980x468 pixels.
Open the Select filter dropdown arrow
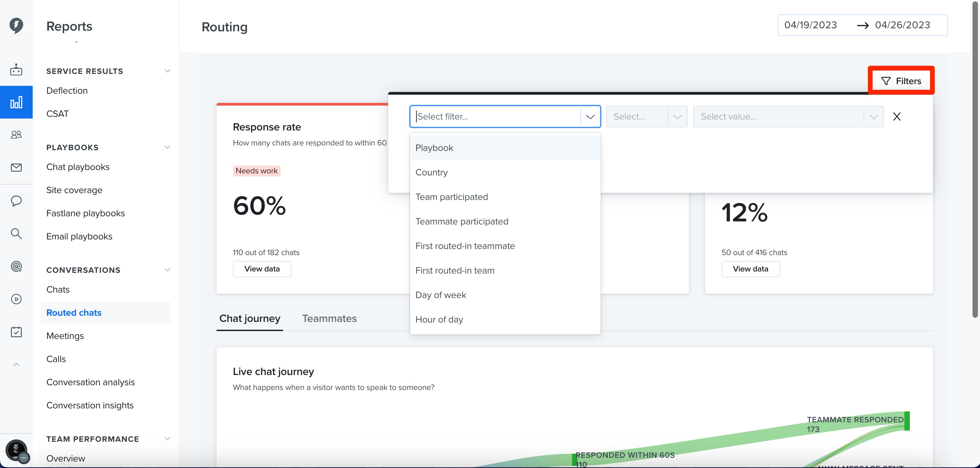click(590, 116)
